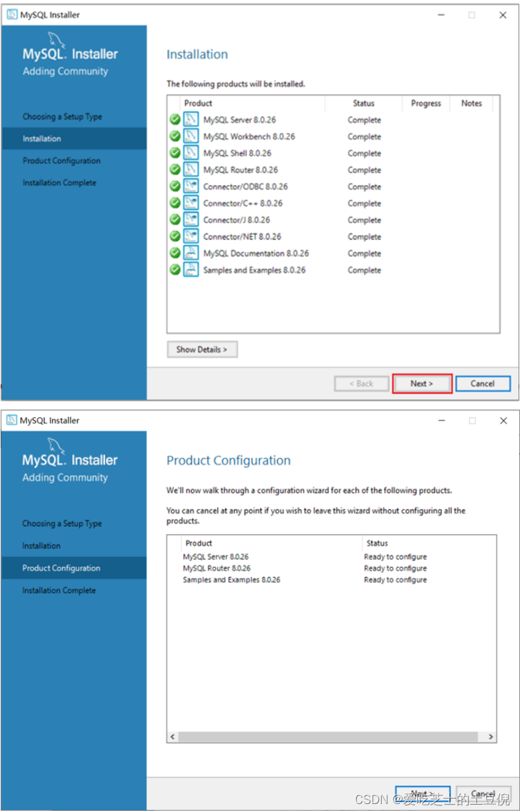Image resolution: width=520 pixels, height=812 pixels.
Task: Click the product icon of MySQL Documentation 8.0.26
Action: 191,253
